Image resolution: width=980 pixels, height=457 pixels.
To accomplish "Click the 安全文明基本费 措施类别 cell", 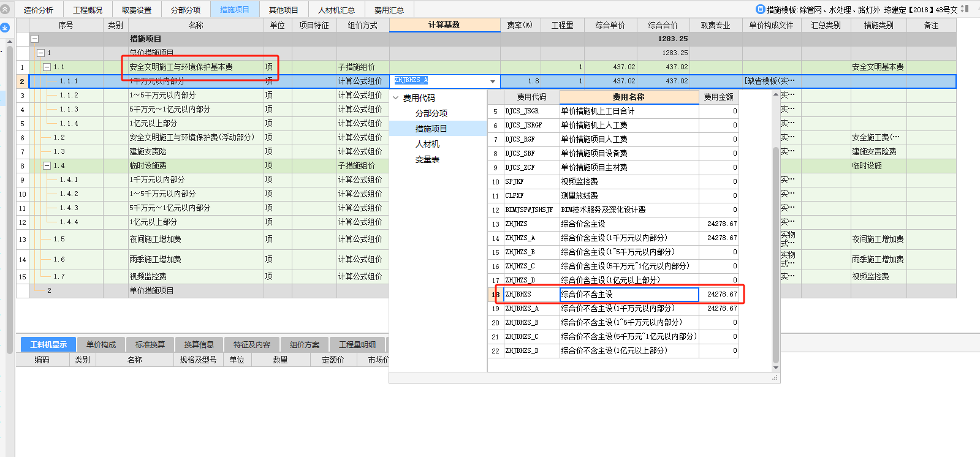I will [878, 67].
